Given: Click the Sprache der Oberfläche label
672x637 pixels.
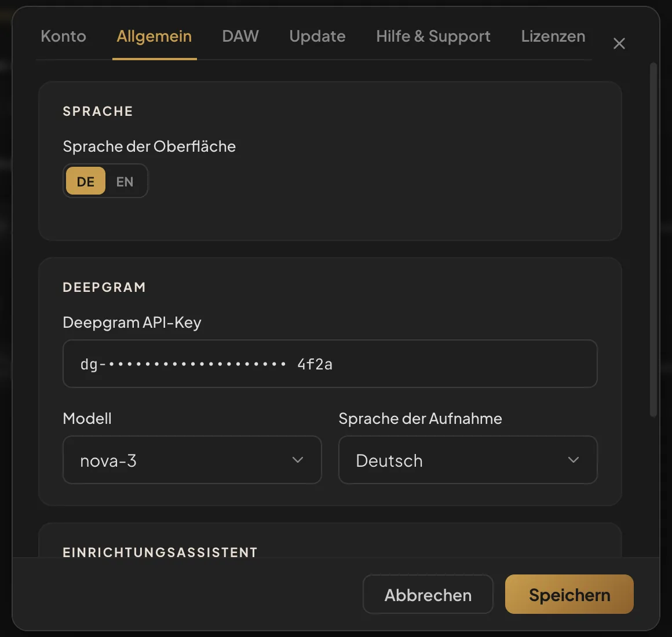Looking at the screenshot, I should click(x=149, y=147).
